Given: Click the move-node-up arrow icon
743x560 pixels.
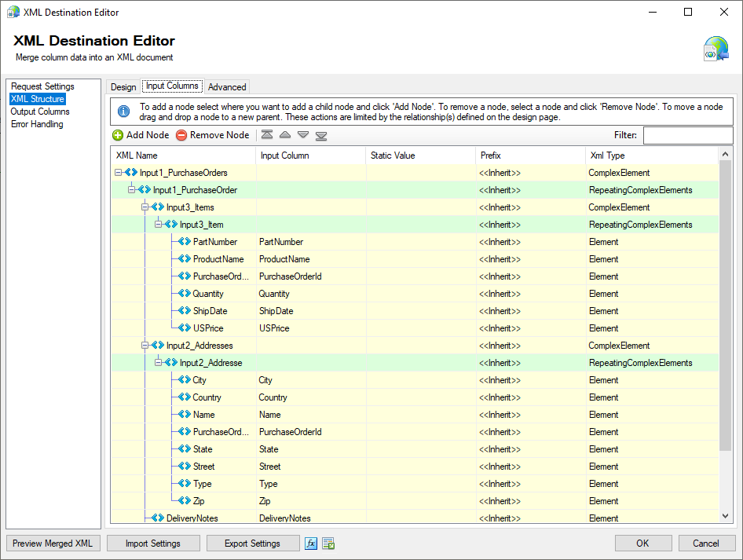Looking at the screenshot, I should (x=285, y=135).
